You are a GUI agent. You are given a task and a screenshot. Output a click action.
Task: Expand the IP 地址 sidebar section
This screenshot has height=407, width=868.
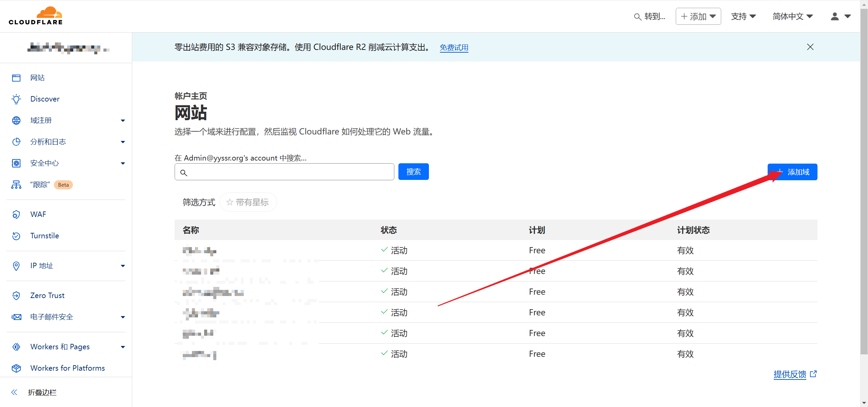(x=123, y=266)
